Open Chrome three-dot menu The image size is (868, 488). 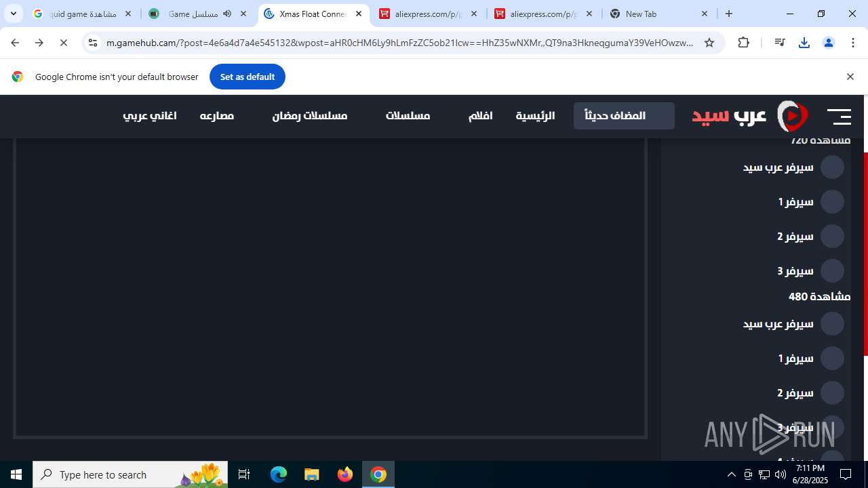[x=853, y=43]
